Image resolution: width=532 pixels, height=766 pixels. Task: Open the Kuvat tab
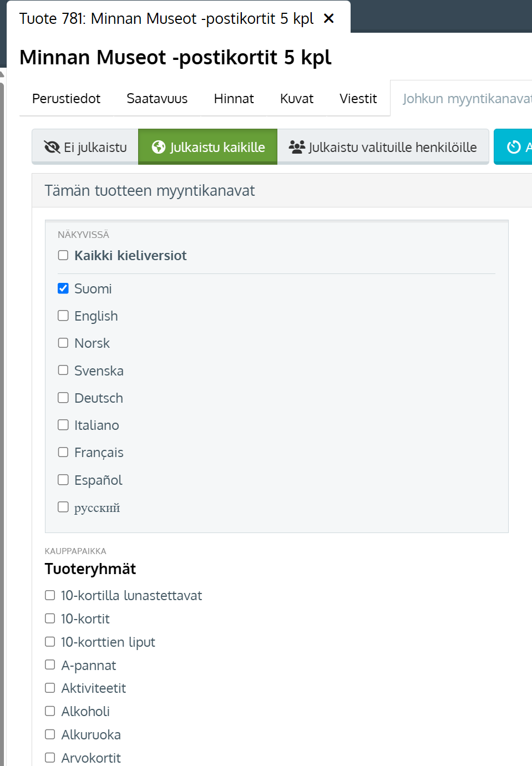297,99
